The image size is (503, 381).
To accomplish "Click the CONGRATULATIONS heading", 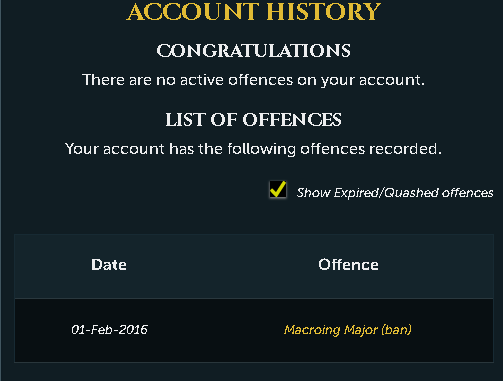I will (253, 51).
